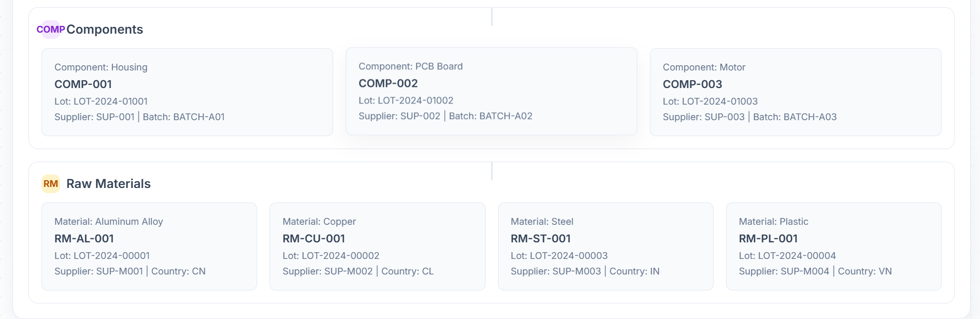Select lot number LOT-2024-00002
The image size is (980, 319).
pos(331,256)
